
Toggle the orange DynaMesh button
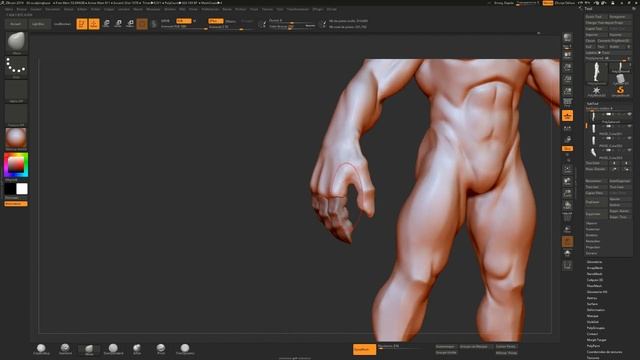(364, 349)
